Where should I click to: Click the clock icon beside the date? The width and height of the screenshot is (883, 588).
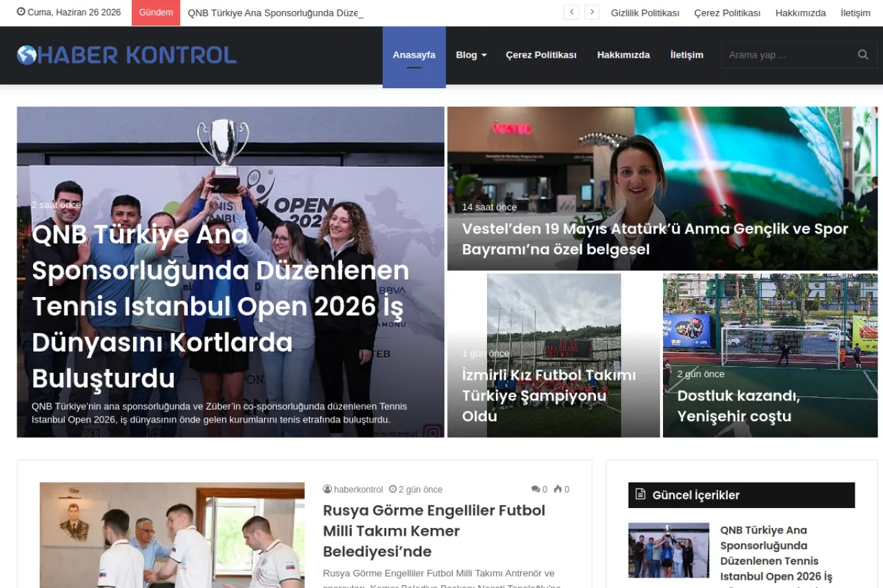tap(21, 12)
